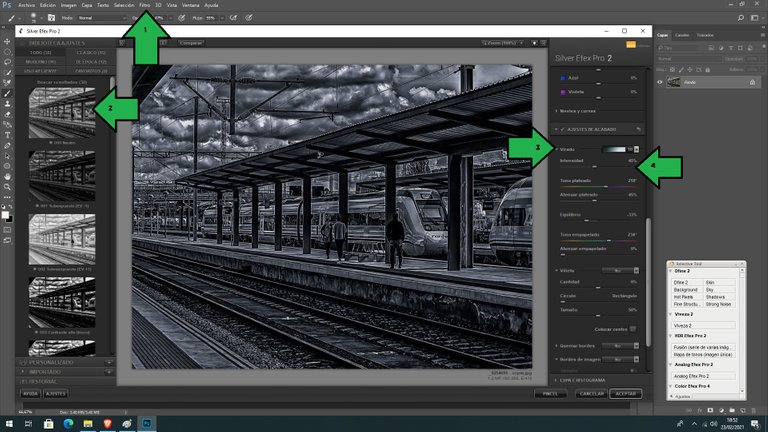Open Brave browser from the taskbar
The height and width of the screenshot is (432, 768).
coord(107,424)
